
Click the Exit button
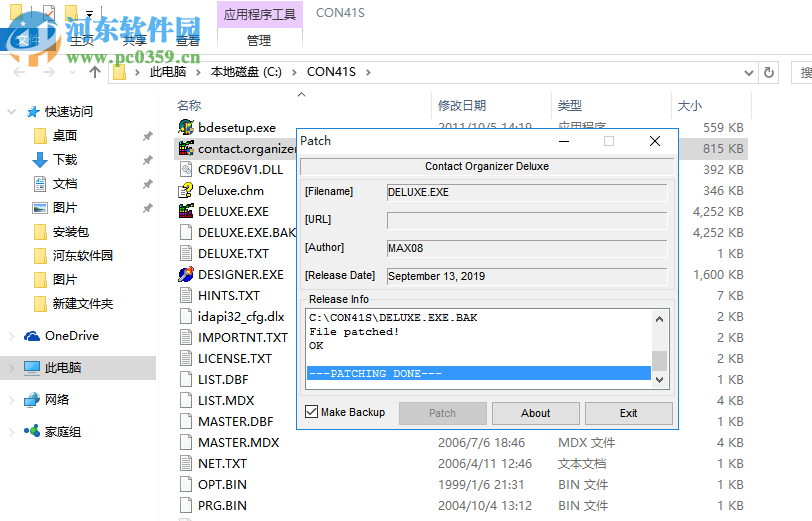pyautogui.click(x=629, y=413)
